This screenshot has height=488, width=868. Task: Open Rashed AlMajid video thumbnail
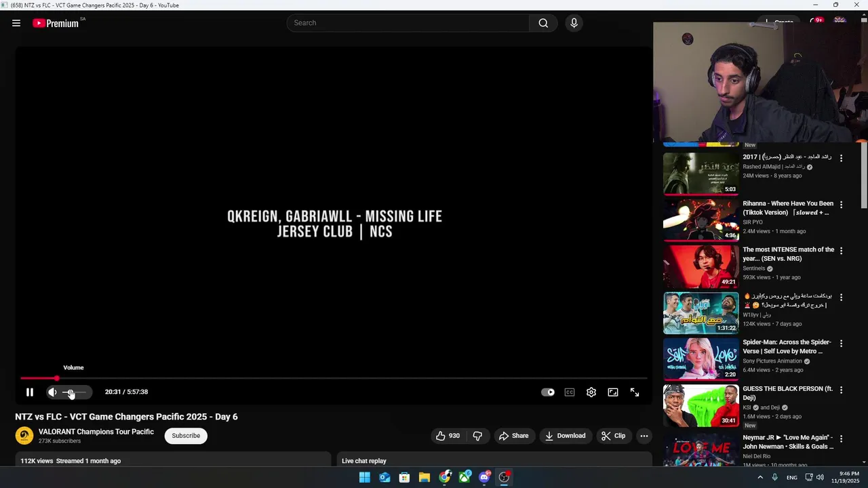pos(701,174)
